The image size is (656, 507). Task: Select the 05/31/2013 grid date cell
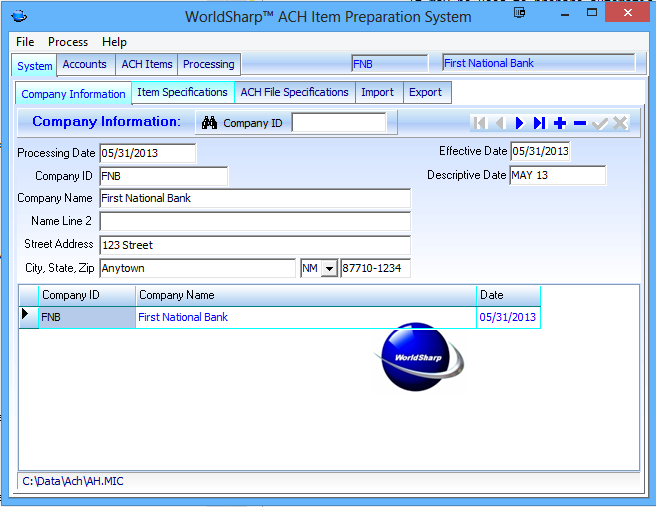(509, 318)
